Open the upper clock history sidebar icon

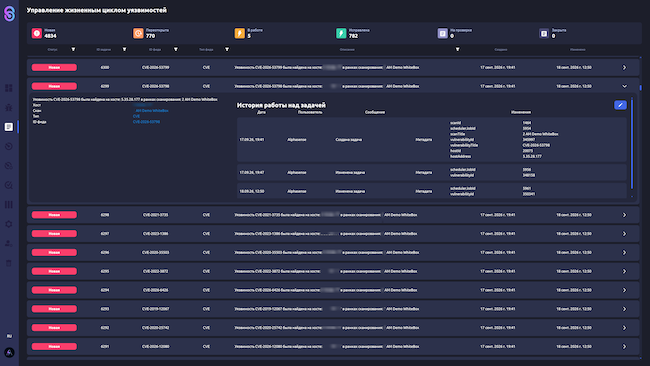click(x=9, y=146)
